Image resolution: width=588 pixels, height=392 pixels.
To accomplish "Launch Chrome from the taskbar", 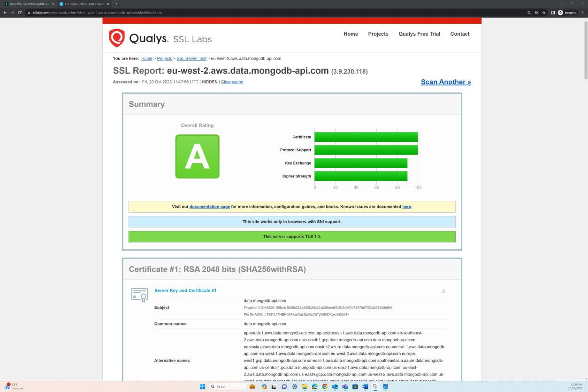I will (324, 386).
